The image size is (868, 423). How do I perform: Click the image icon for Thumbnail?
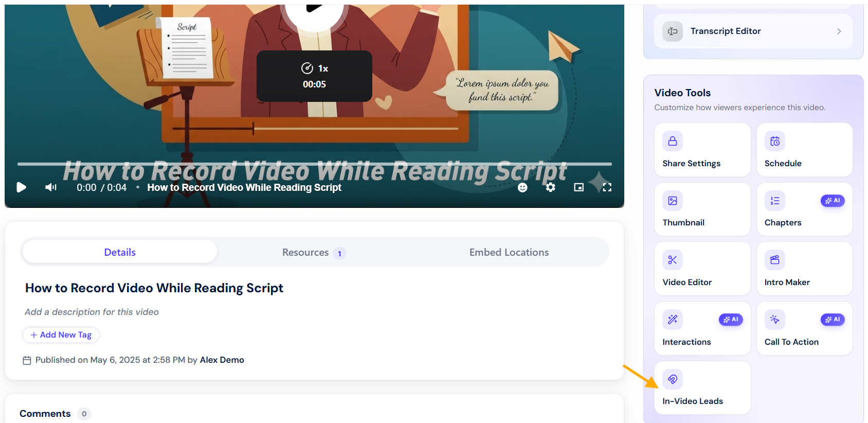pyautogui.click(x=673, y=201)
